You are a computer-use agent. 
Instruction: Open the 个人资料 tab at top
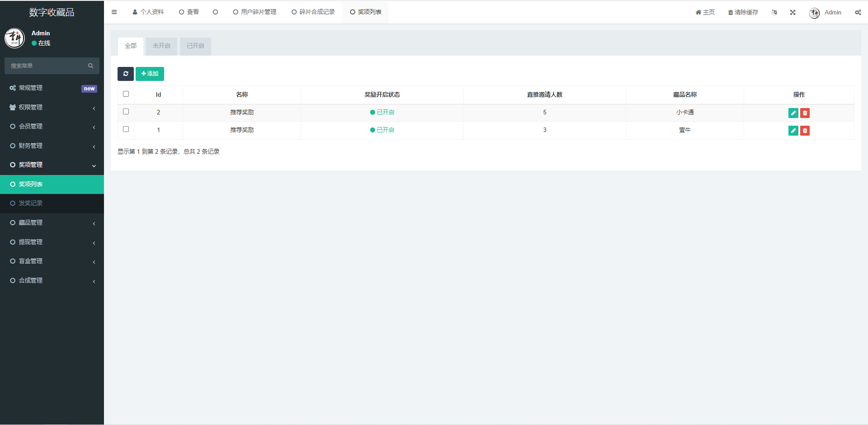tap(148, 12)
